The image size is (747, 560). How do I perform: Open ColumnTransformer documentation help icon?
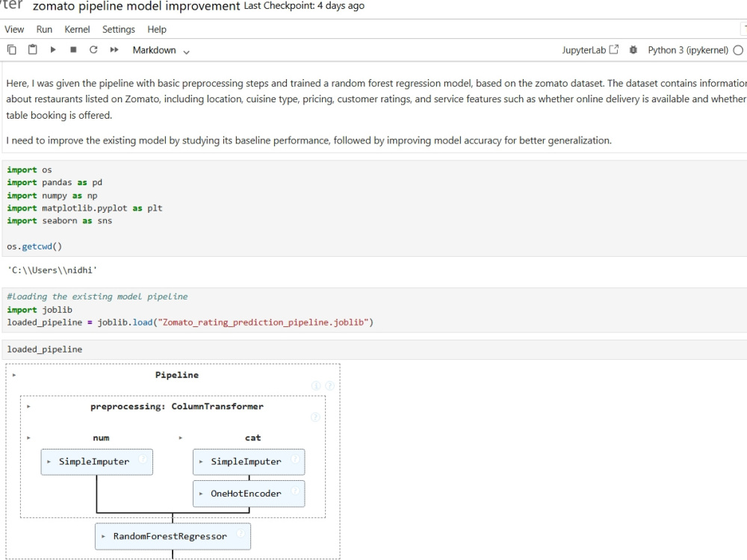[x=315, y=417]
